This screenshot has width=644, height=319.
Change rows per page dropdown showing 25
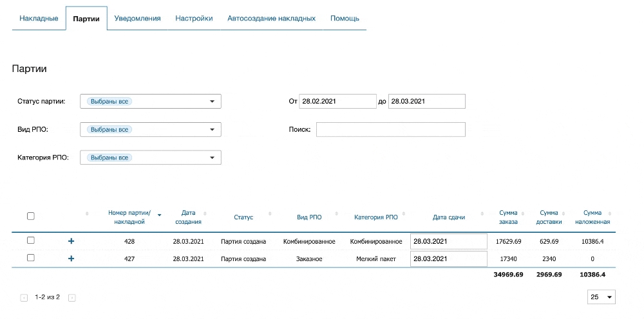coord(601,297)
